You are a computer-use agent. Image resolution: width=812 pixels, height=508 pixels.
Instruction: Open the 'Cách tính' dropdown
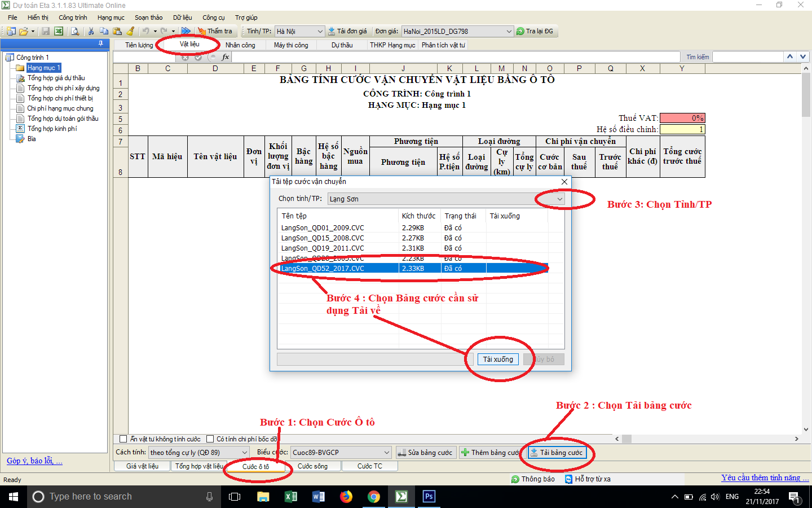[x=245, y=453]
